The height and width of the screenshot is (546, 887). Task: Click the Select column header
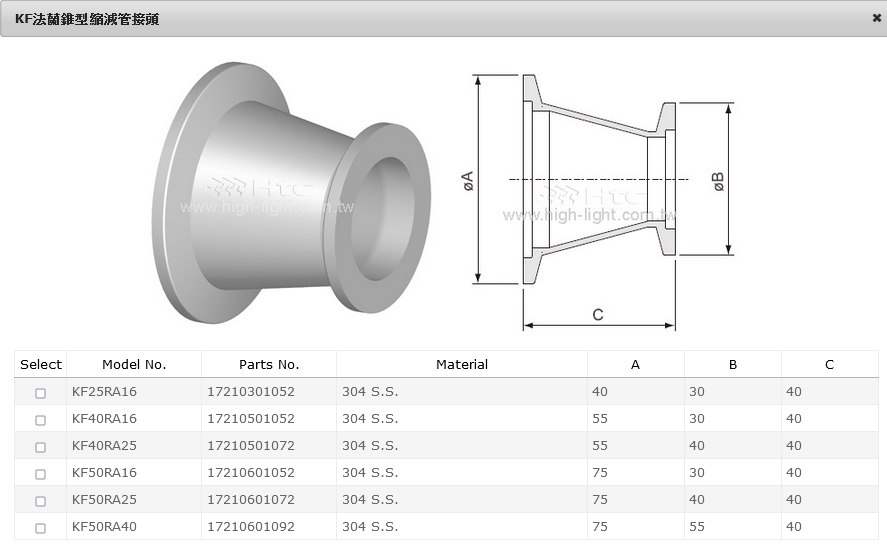tap(41, 365)
